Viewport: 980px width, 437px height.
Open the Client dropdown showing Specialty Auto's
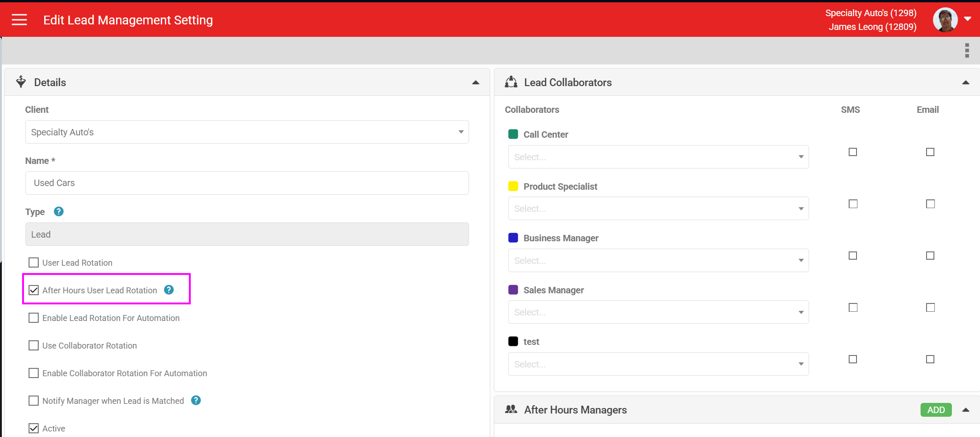click(247, 132)
